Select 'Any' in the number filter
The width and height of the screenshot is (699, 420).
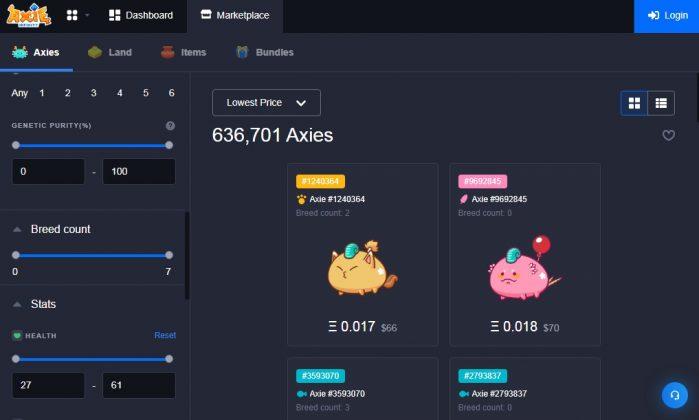[x=20, y=93]
